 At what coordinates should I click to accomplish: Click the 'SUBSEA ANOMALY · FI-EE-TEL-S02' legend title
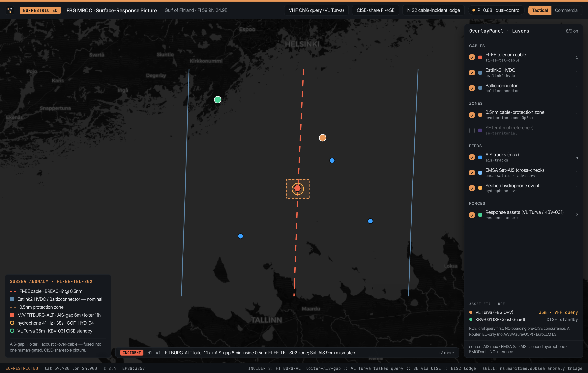click(51, 281)
